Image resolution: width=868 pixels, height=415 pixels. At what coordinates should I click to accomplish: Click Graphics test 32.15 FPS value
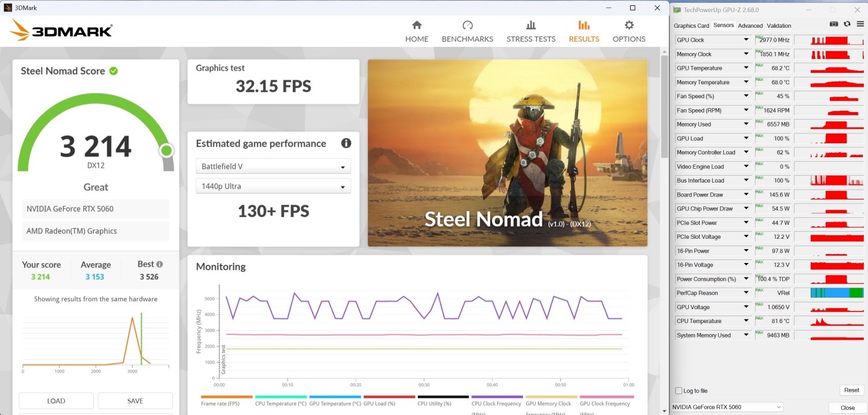coord(273,86)
